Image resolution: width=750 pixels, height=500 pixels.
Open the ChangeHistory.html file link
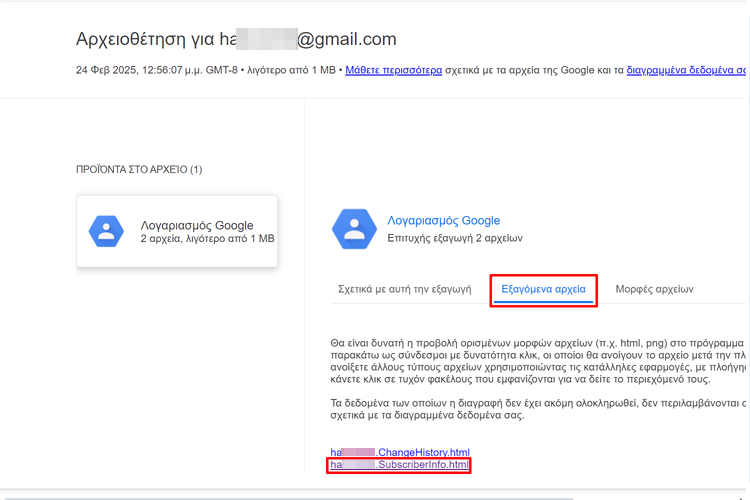click(400, 452)
